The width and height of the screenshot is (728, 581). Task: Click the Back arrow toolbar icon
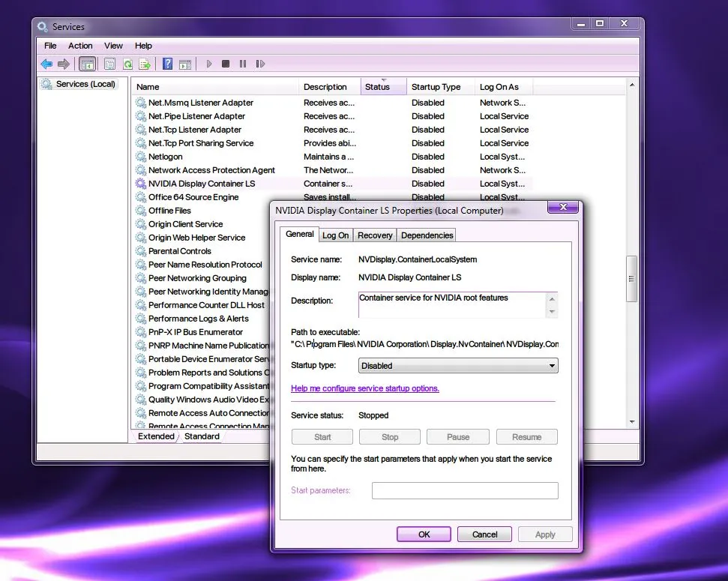[46, 64]
